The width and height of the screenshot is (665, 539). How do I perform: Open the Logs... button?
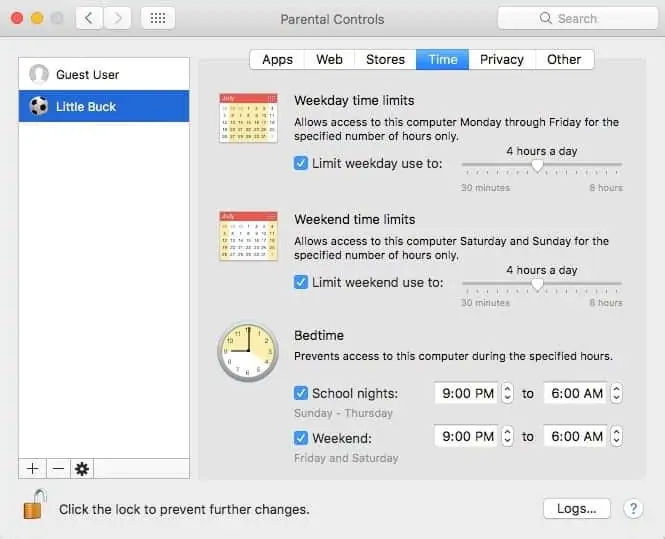tap(577, 508)
